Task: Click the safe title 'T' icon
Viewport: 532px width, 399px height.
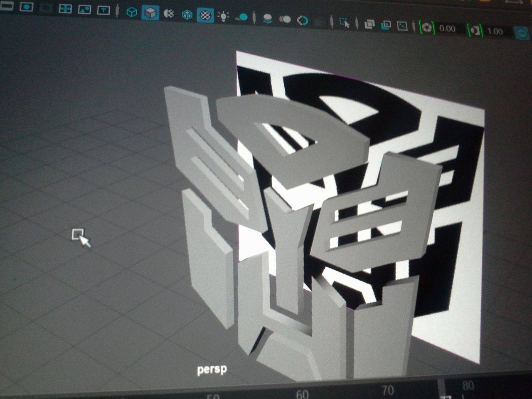Action: point(103,10)
